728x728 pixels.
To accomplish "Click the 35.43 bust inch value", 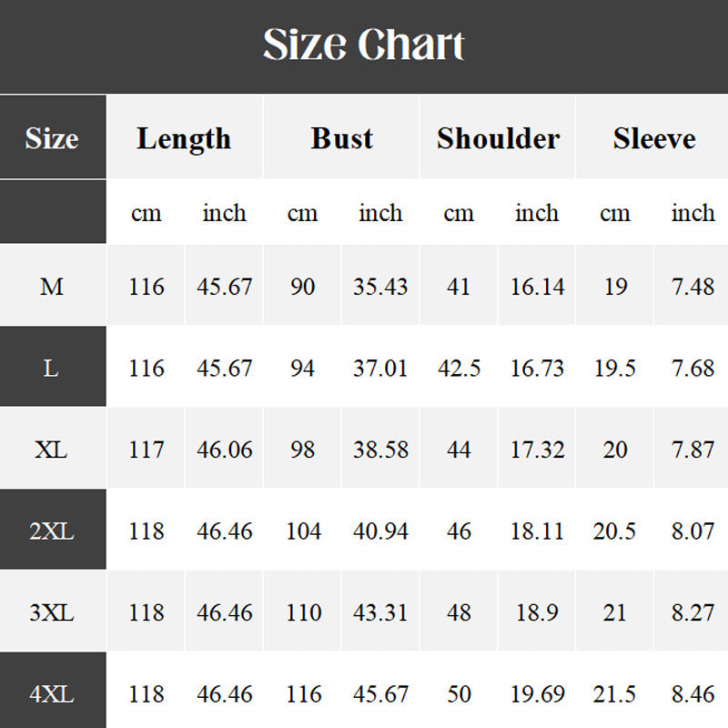I will point(380,287).
